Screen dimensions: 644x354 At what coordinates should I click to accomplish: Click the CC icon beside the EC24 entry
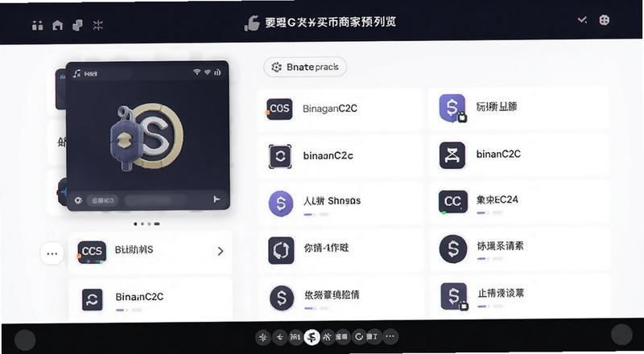[x=452, y=202]
